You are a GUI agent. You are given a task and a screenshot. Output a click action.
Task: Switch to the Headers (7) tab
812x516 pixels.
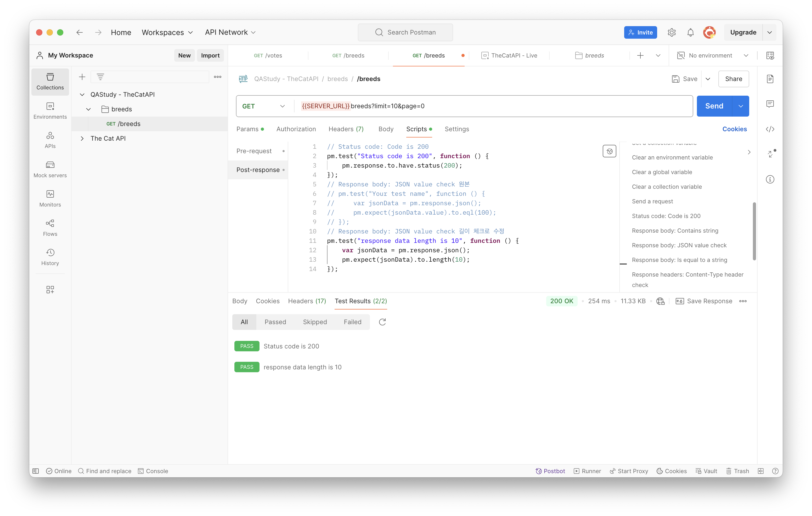(346, 129)
